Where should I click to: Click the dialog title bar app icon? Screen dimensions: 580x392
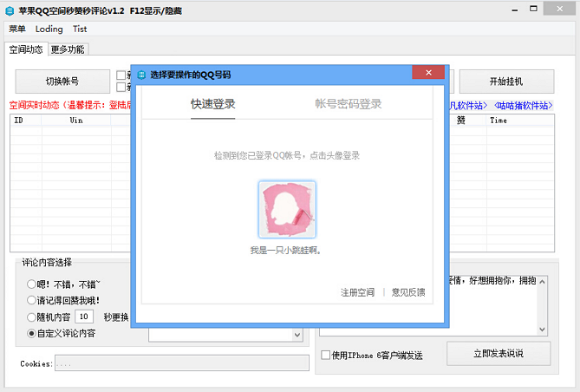pyautogui.click(x=141, y=75)
